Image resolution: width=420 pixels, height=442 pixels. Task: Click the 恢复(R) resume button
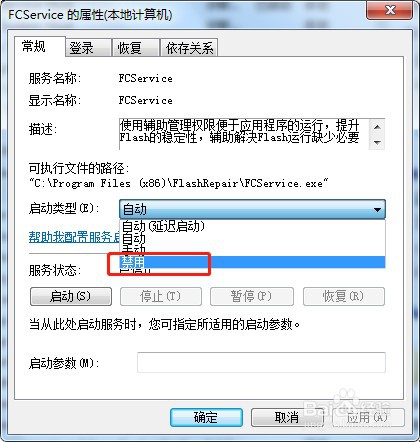coord(344,296)
